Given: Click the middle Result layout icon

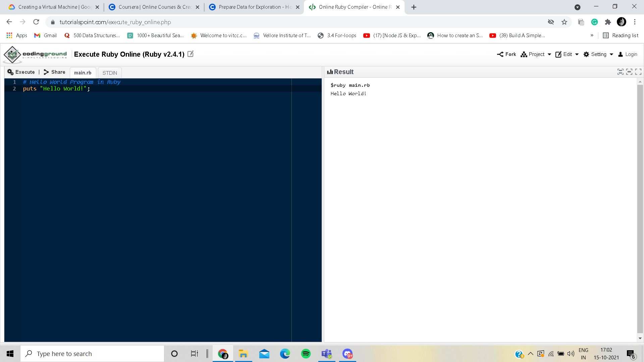Looking at the screenshot, I should [629, 72].
